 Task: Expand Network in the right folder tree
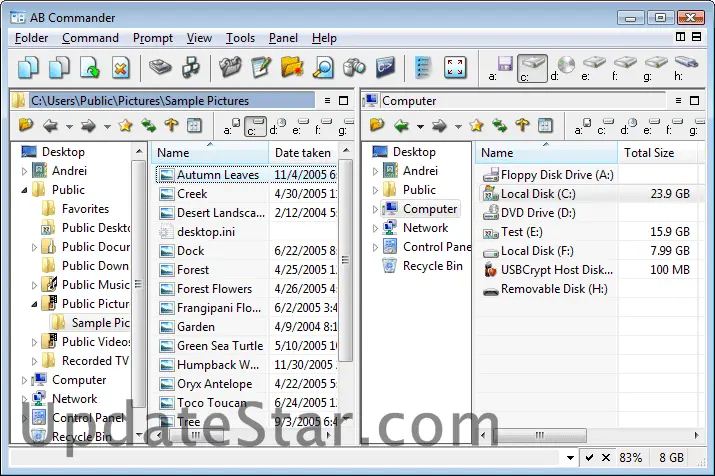(375, 228)
